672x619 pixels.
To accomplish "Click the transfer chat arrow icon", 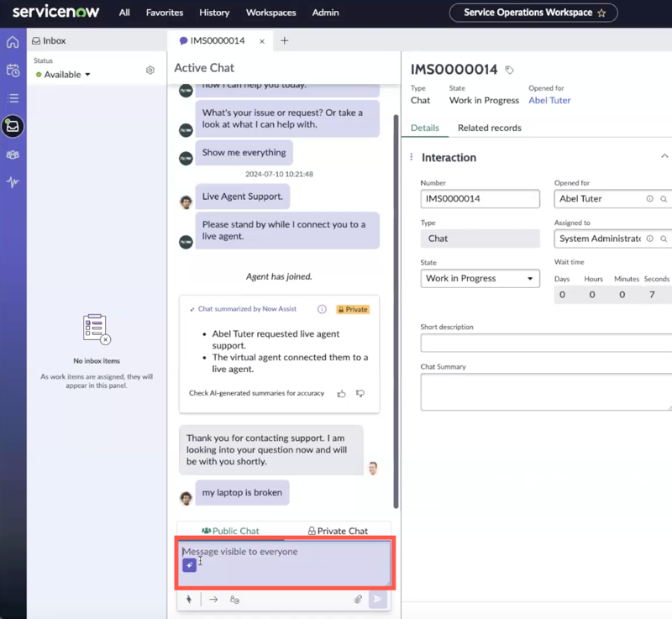I will click(213, 600).
